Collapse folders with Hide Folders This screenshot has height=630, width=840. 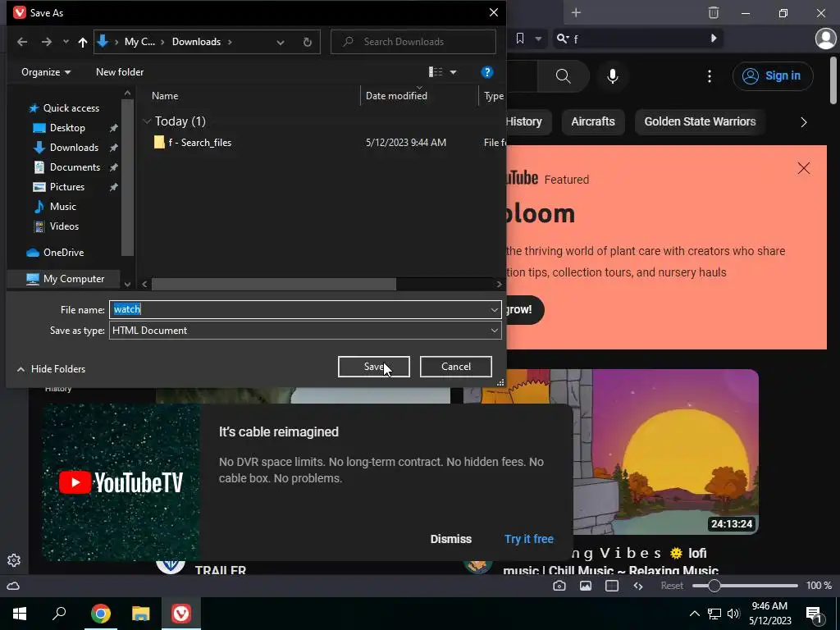click(x=51, y=368)
